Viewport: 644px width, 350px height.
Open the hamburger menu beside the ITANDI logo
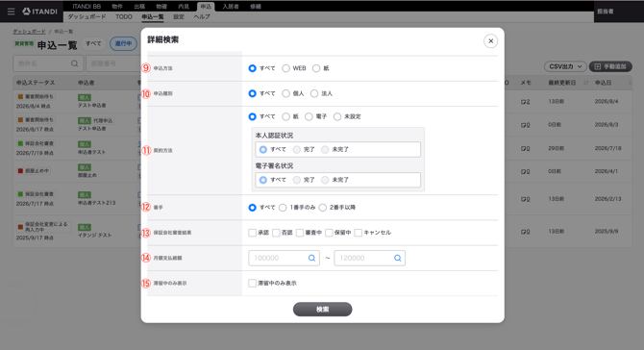coord(12,12)
